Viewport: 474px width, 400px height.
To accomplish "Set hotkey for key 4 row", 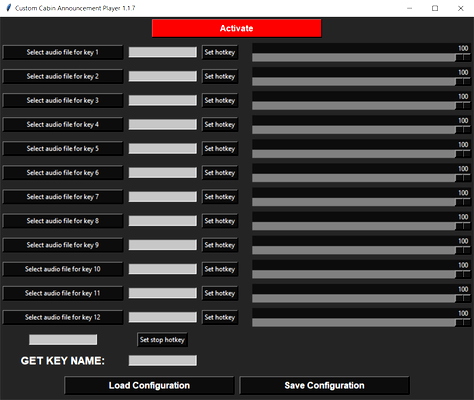I will pyautogui.click(x=220, y=125).
